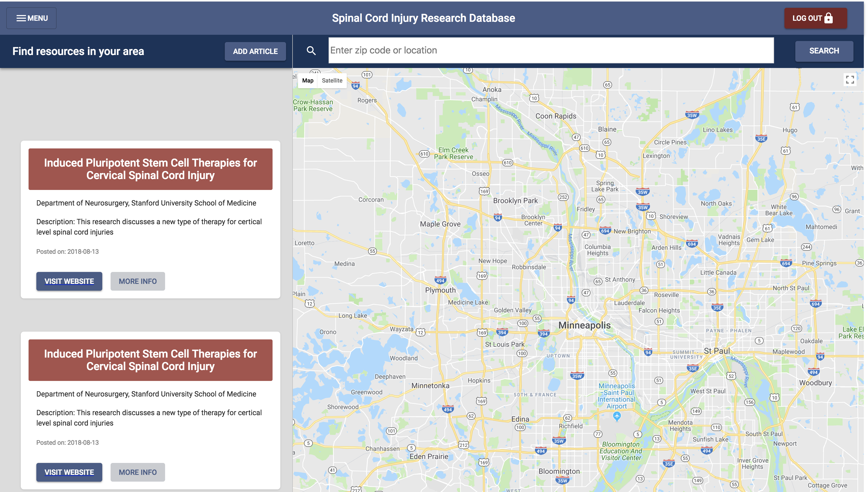Viewport: 868px width, 492px height.
Task: Toggle fullscreen map view icon
Action: click(x=850, y=80)
